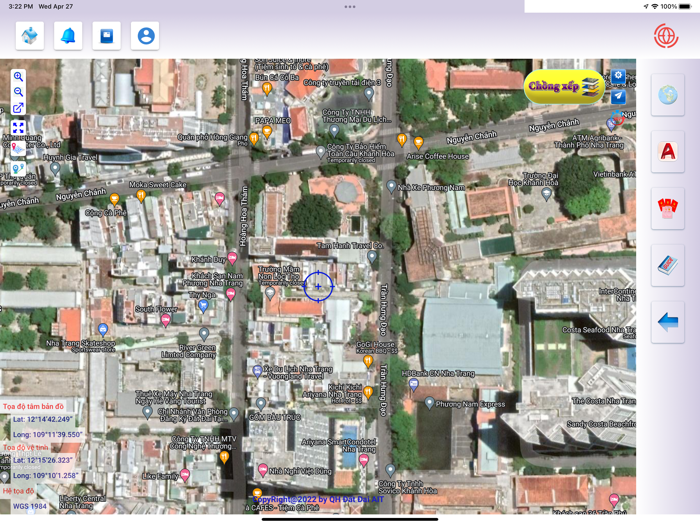Select Tam Hanh Travel Co. pin

(372, 256)
